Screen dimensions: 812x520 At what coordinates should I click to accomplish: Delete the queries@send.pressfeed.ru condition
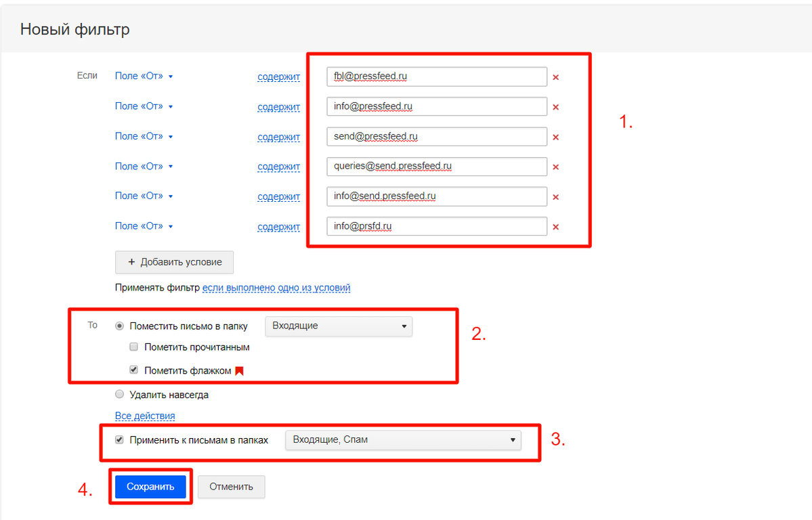coord(555,167)
